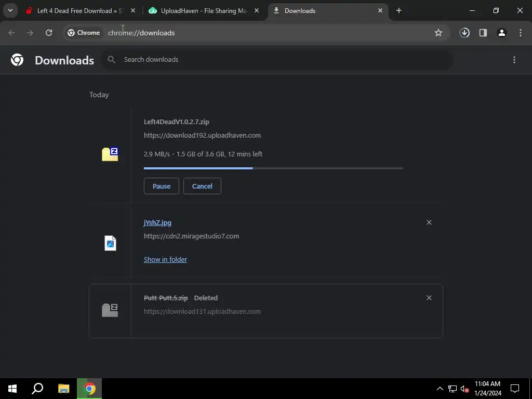Click the zip file icon for Left4Dead
Image resolution: width=532 pixels, height=399 pixels.
click(110, 154)
